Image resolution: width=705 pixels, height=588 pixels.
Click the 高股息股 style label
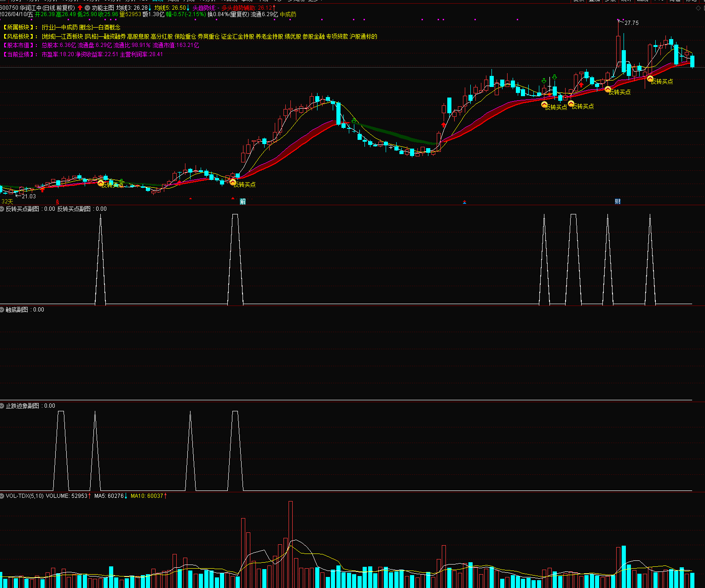click(x=138, y=36)
